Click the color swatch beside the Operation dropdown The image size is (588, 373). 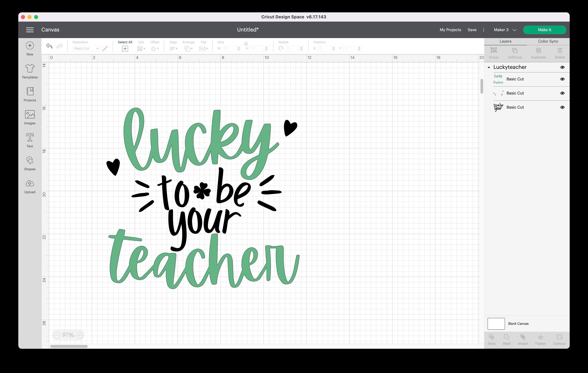tap(105, 48)
